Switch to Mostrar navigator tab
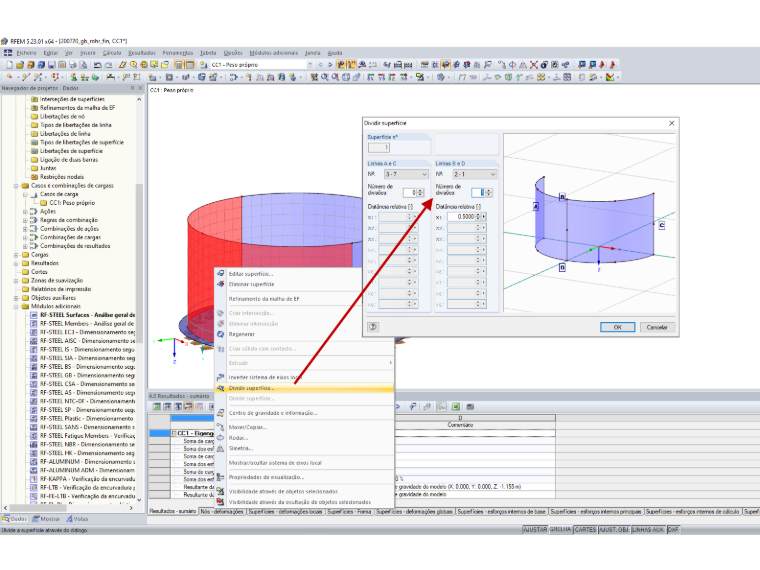This screenshot has width=760, height=570. click(47, 519)
